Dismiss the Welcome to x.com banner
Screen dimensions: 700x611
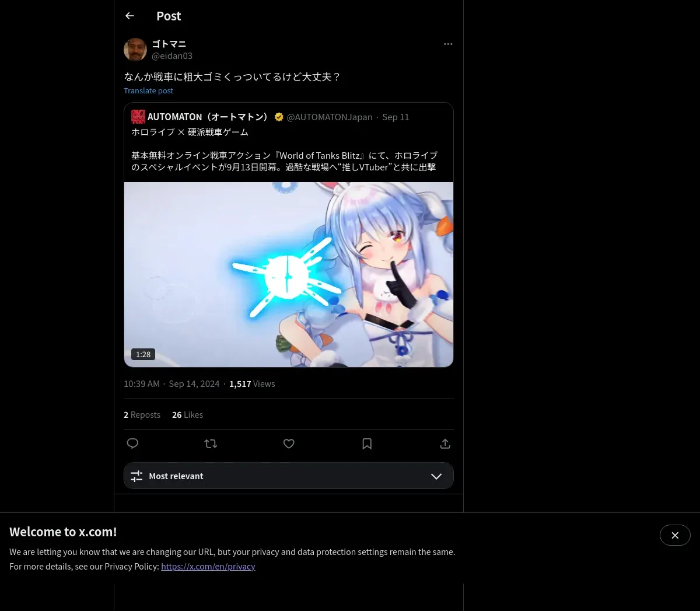coord(675,535)
